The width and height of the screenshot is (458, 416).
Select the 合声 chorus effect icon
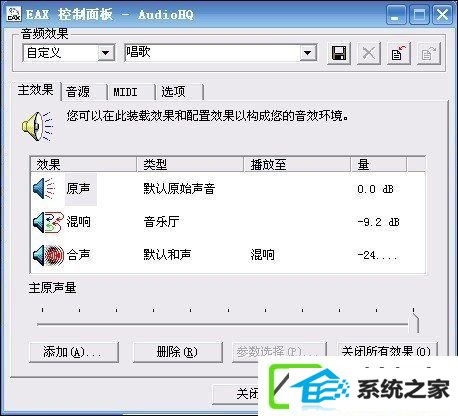pyautogui.click(x=48, y=255)
